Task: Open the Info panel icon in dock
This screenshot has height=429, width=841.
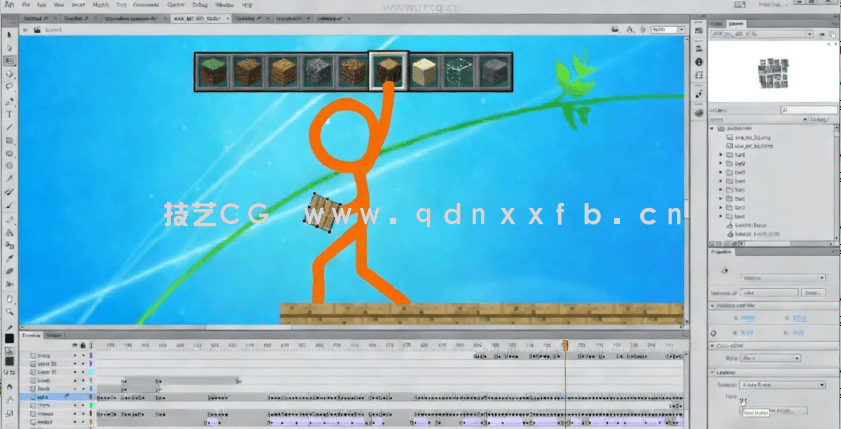Action: [x=699, y=62]
